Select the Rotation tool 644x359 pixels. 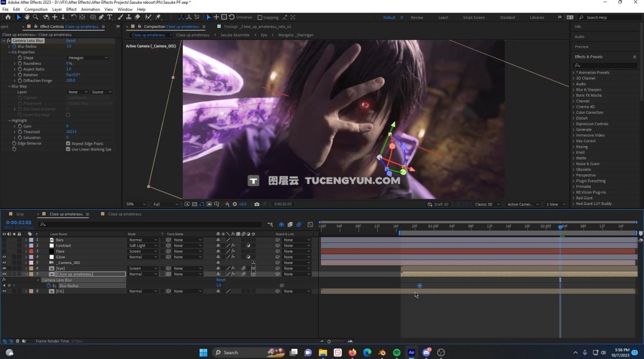tap(74, 17)
